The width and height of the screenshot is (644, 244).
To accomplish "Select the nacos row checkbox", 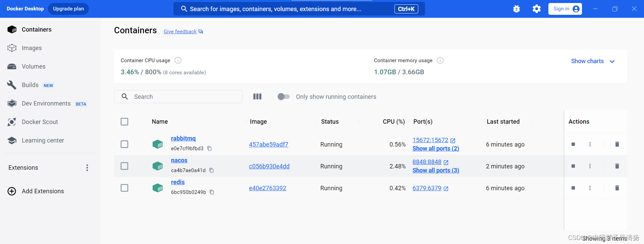I will [x=124, y=166].
